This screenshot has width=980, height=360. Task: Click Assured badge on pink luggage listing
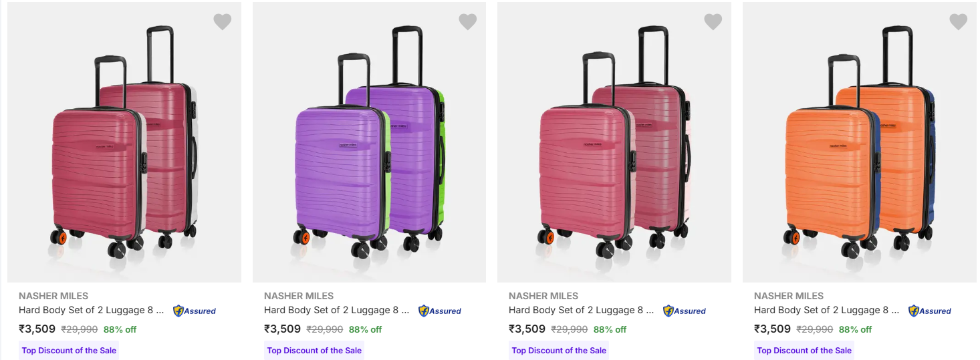coord(685,311)
